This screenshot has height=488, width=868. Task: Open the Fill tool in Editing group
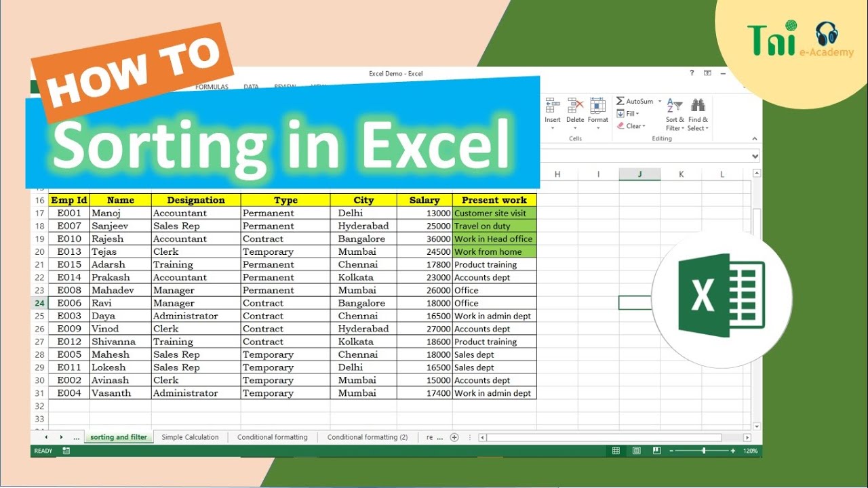pos(628,114)
